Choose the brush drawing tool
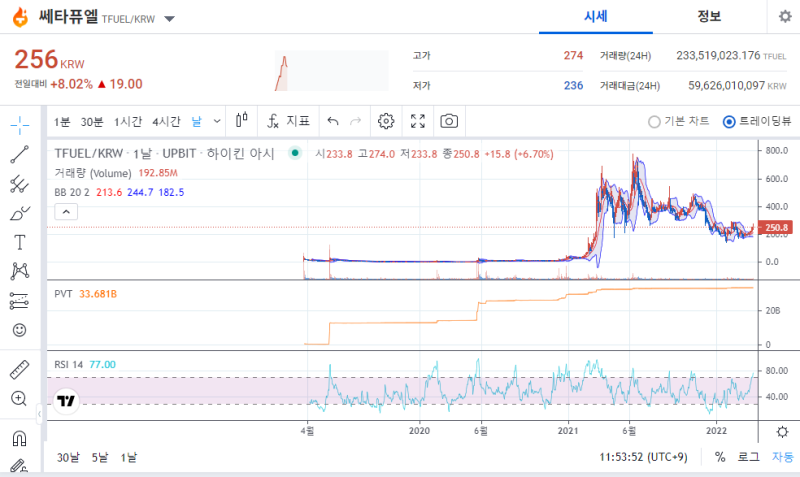The height and width of the screenshot is (477, 800). coord(19,213)
